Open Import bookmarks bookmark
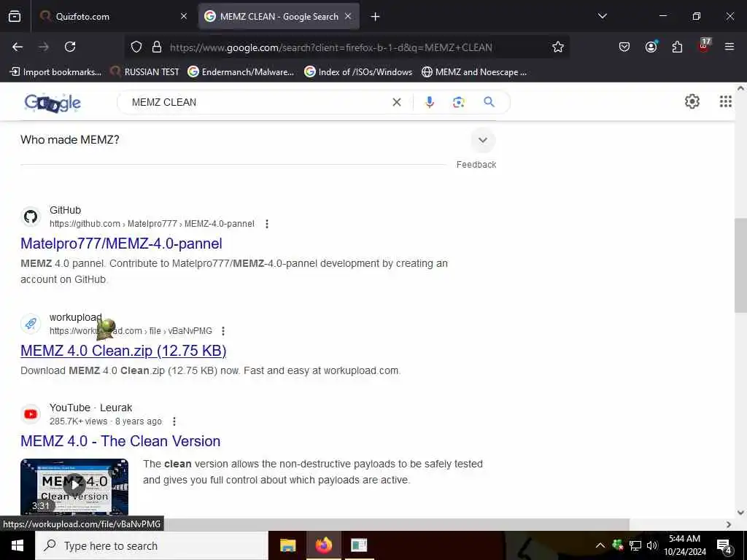This screenshot has width=747, height=560. pos(55,72)
